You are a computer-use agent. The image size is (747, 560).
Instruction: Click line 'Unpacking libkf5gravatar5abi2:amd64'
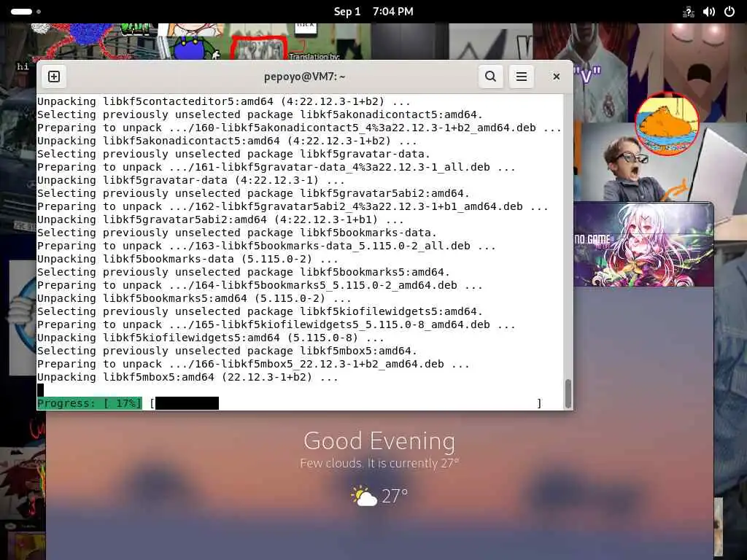click(220, 219)
